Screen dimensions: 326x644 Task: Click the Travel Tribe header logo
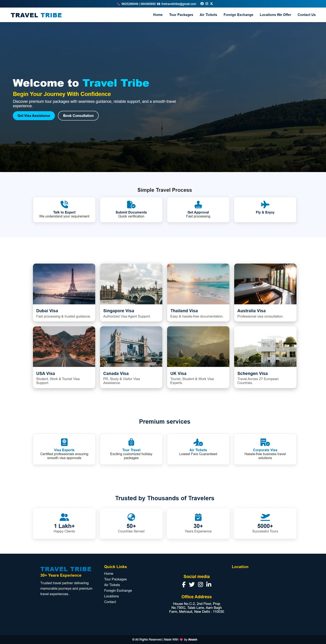coord(36,15)
